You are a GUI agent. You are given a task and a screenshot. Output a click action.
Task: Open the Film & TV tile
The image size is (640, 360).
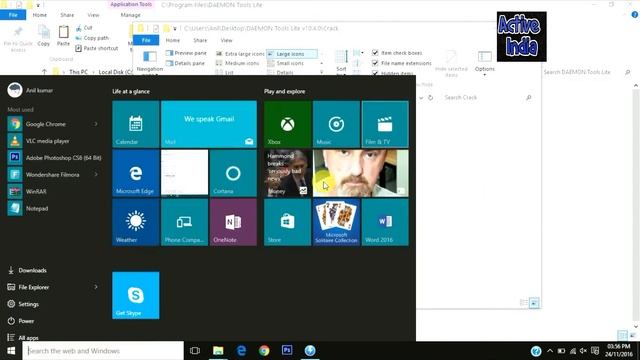pos(385,124)
